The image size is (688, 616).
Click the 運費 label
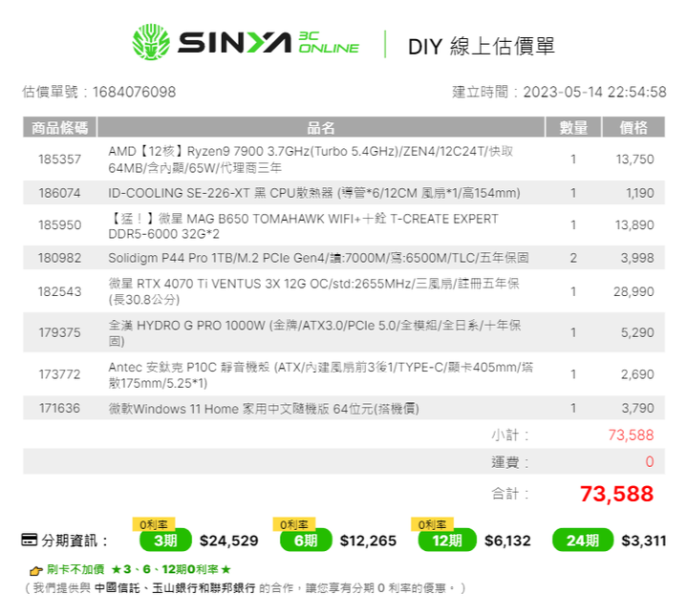(x=510, y=461)
